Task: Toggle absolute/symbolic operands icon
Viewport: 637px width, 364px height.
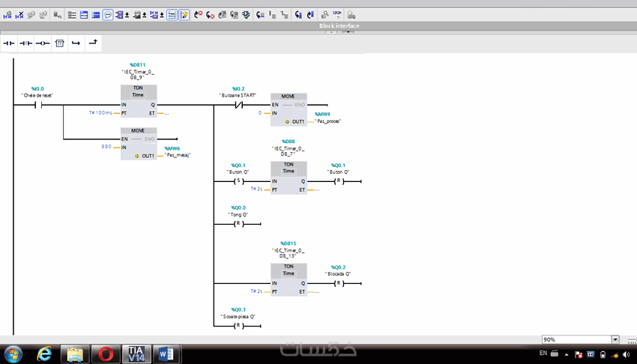Action: coord(119,15)
